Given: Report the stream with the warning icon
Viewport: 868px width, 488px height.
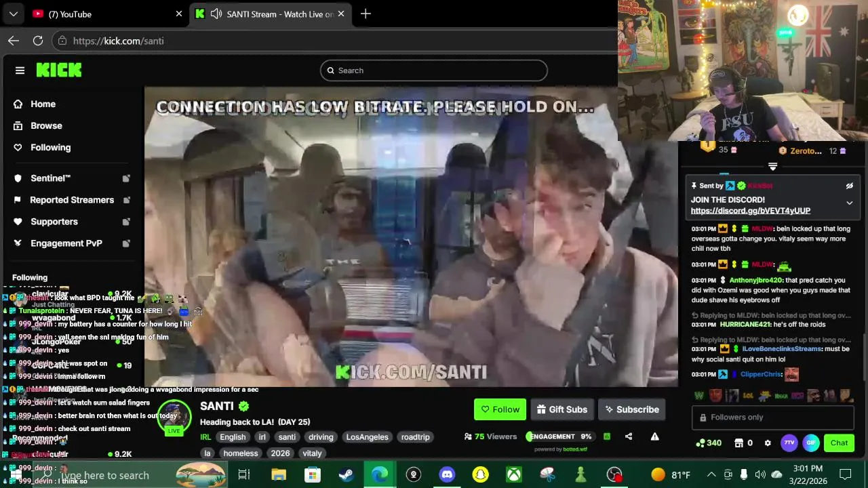Looking at the screenshot, I should coord(654,436).
